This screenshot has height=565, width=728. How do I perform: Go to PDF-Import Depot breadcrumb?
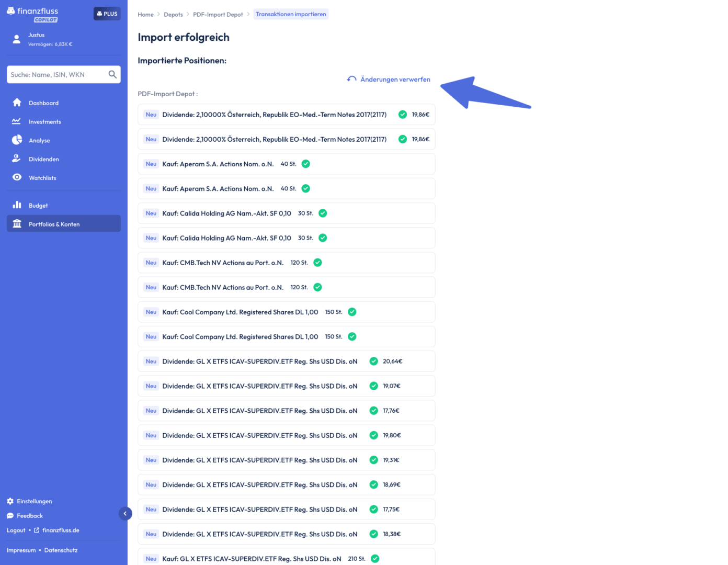coord(218,15)
